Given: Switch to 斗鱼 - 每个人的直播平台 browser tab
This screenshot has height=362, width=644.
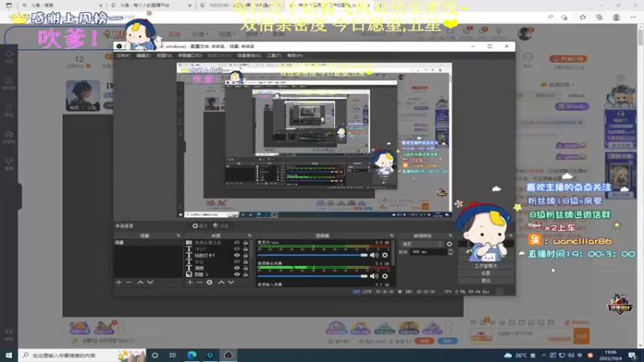Looking at the screenshot, I should click(151, 6).
